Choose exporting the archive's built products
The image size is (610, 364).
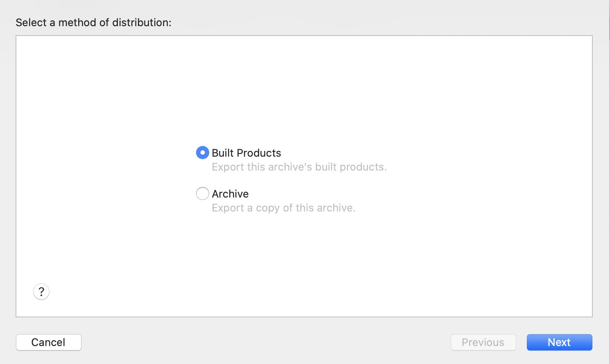(202, 153)
